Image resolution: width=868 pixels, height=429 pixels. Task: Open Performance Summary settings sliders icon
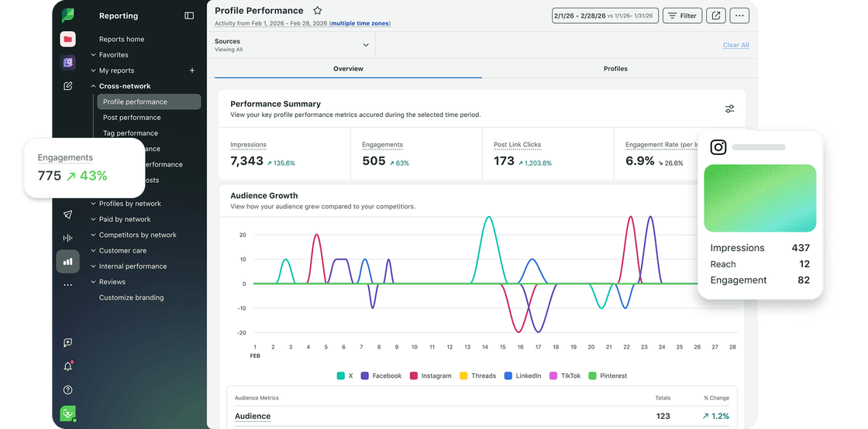(x=729, y=109)
